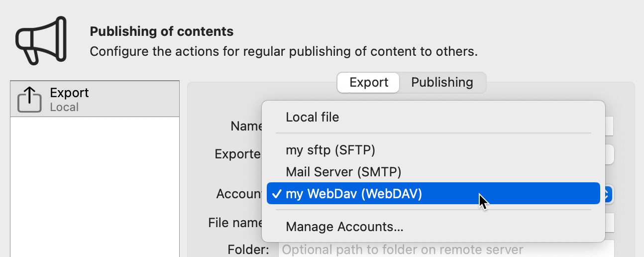Switch to the Publishing tab

[x=442, y=83]
